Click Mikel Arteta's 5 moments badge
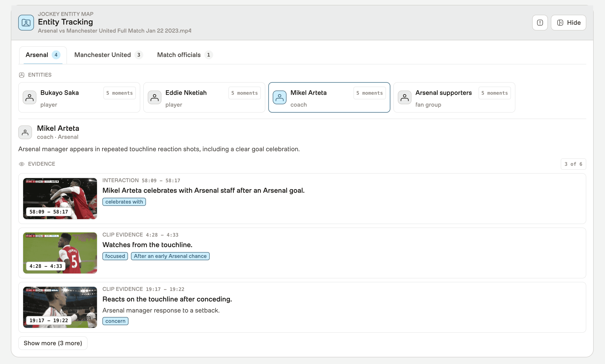This screenshot has height=364, width=605. tap(370, 93)
